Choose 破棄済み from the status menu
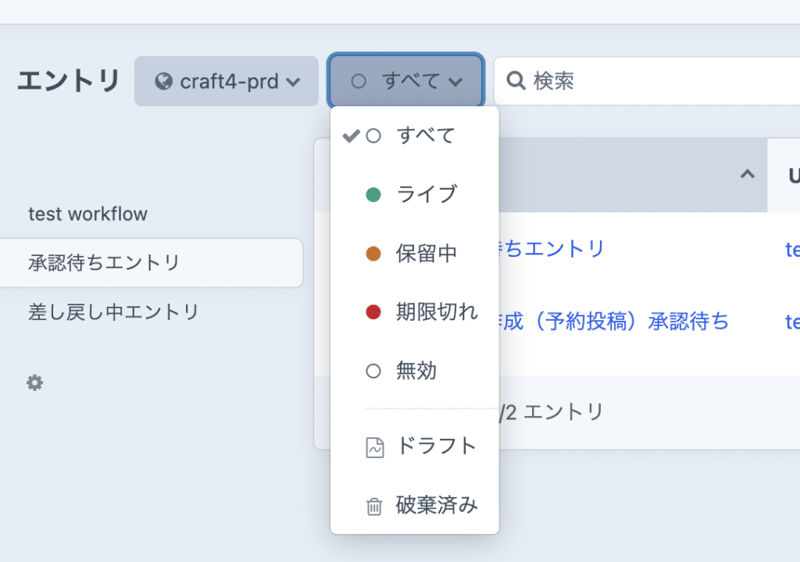This screenshot has width=800, height=562. [436, 506]
